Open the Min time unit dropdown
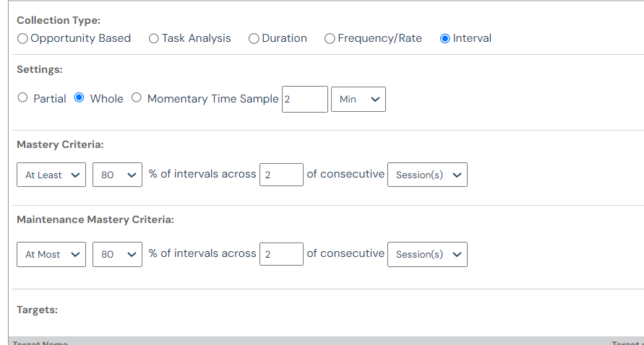Viewport: 644px width, 345px height. (x=358, y=99)
